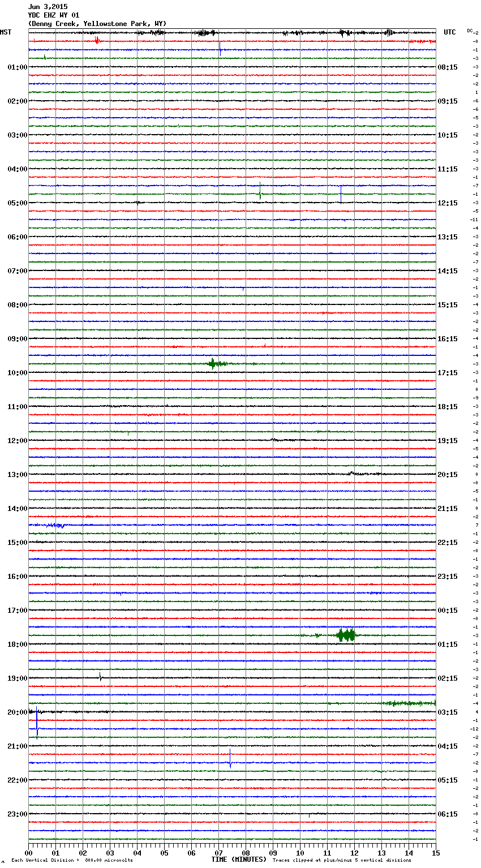Viewport: 481px width, 868px height.
Task: Click the 08:15 UTC time label
Action: click(448, 67)
